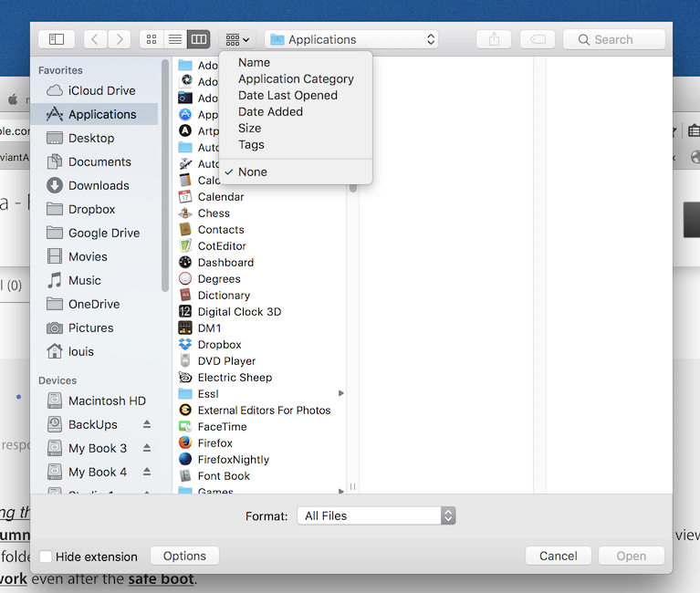Select the Dropbox app in the file list
Viewport: 700px width, 593px height.
[261, 345]
